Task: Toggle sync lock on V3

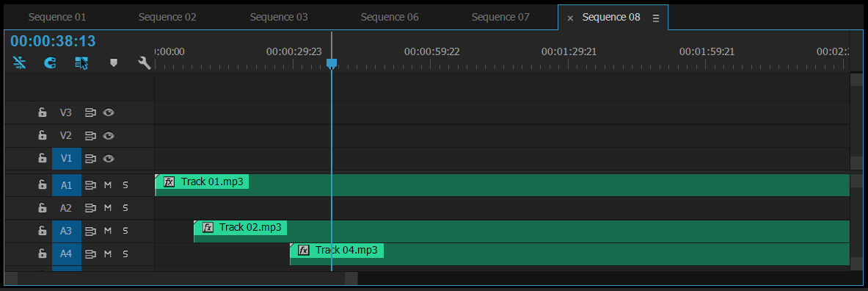Action: [x=90, y=112]
